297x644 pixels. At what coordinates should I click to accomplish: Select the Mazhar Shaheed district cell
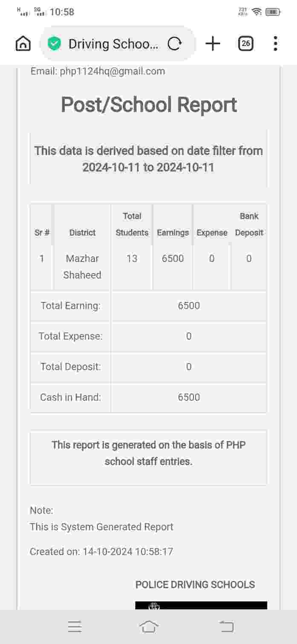pos(82,267)
